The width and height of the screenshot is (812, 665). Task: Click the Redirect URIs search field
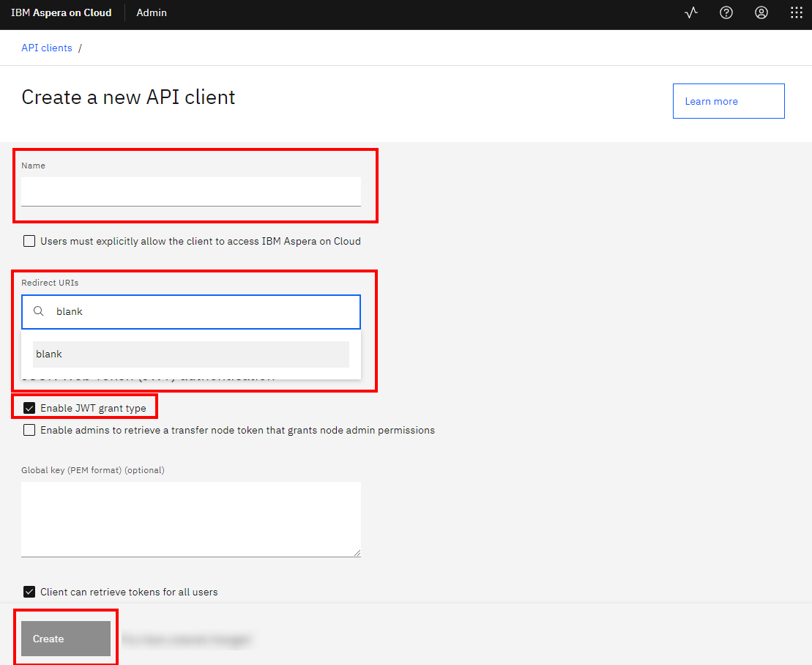(205, 311)
